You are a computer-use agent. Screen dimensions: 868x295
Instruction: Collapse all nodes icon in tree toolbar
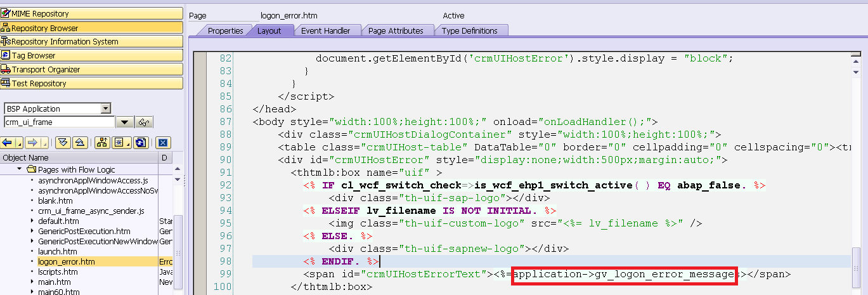(x=80, y=143)
